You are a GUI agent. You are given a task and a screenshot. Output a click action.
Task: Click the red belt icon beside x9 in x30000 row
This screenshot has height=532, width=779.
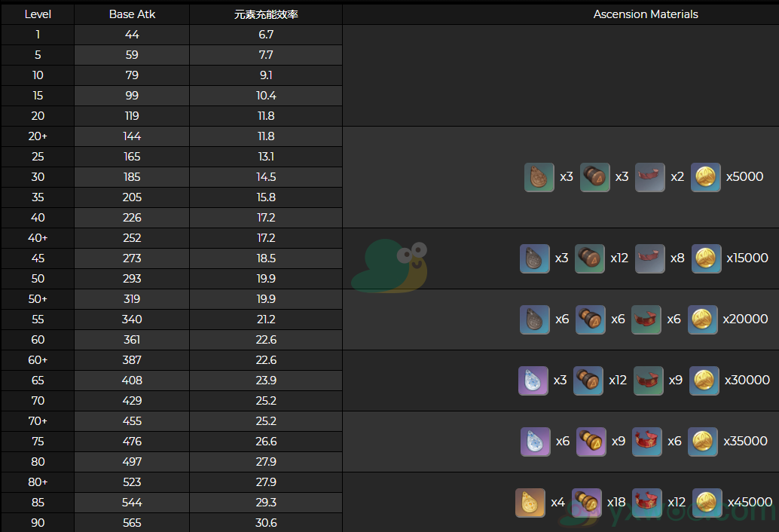click(649, 381)
